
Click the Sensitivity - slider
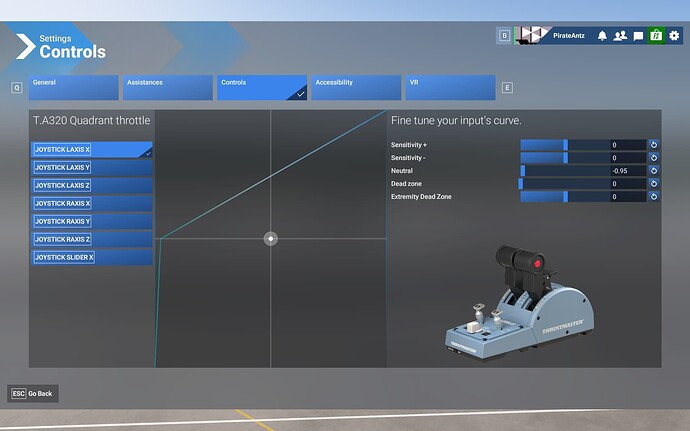pyautogui.click(x=565, y=158)
